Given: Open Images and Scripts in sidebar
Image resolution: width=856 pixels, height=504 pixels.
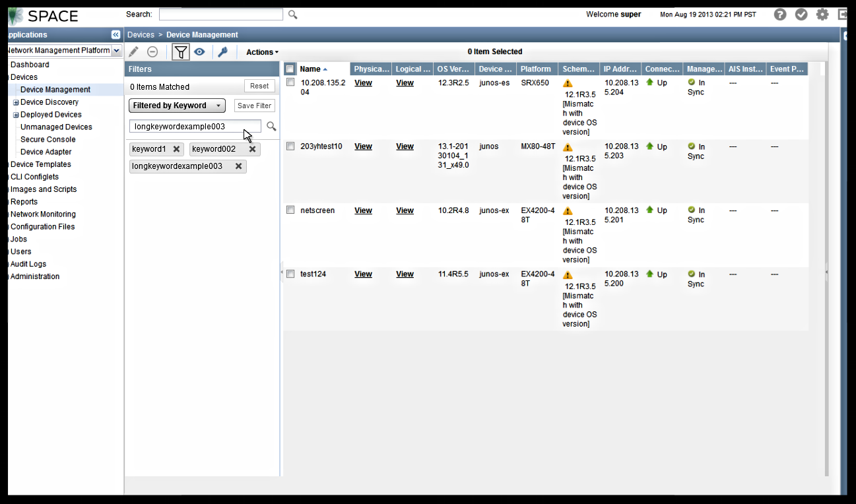Looking at the screenshot, I should [x=44, y=189].
